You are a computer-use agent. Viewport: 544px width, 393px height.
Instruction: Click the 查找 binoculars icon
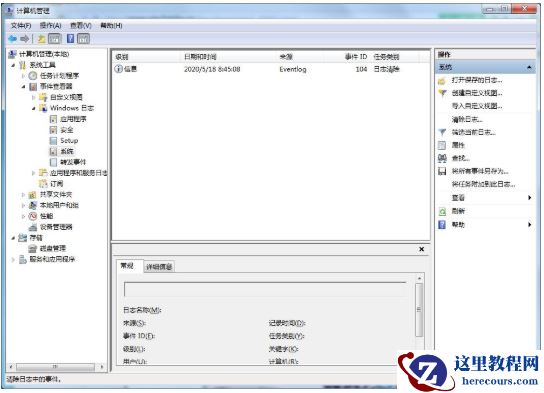point(442,159)
